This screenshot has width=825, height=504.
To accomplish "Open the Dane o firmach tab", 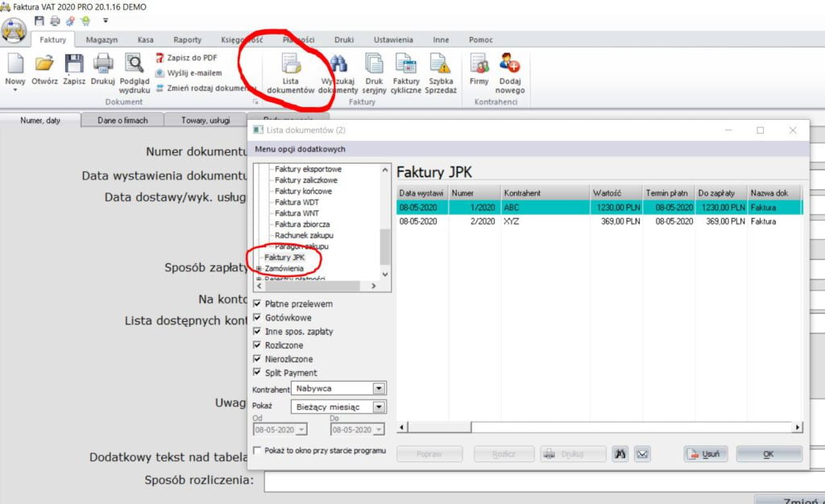I will tap(122, 120).
